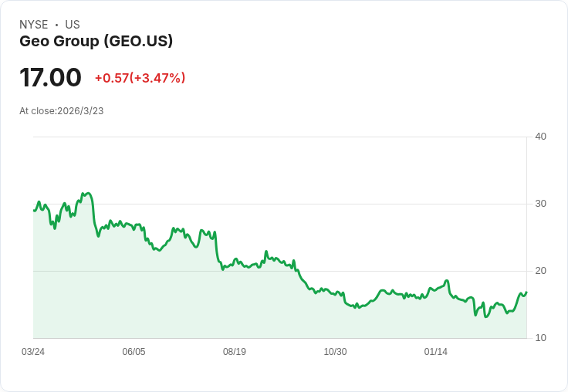Click the 06/05 date axis label
Screen dimensions: 568x392
pos(134,351)
